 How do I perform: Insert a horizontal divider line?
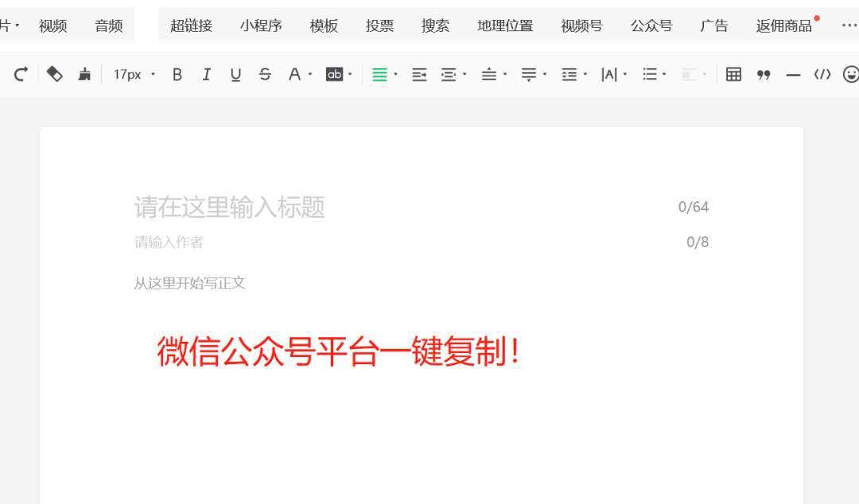tap(792, 74)
